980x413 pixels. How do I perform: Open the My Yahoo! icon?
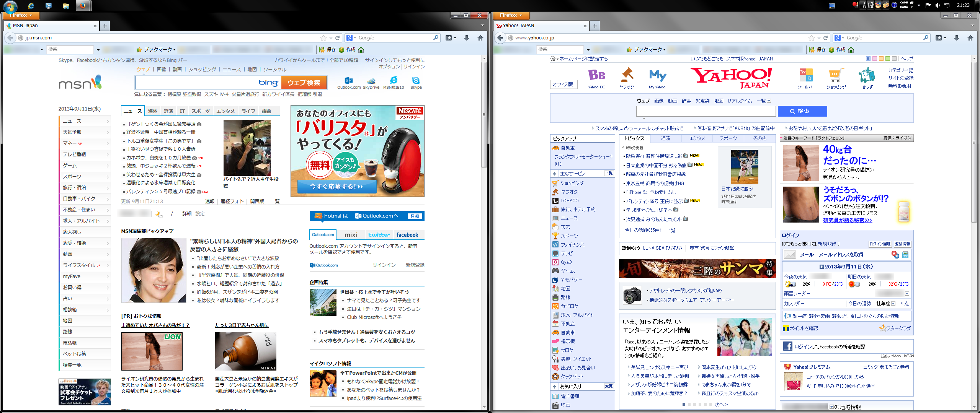[657, 75]
